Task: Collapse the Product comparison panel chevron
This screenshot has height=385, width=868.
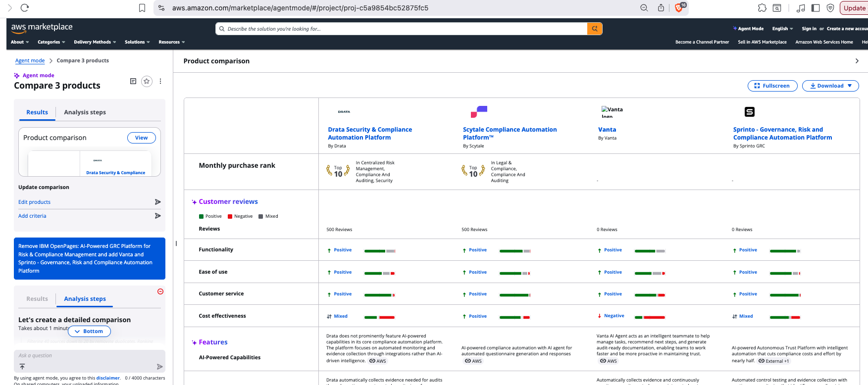Action: 857,61
